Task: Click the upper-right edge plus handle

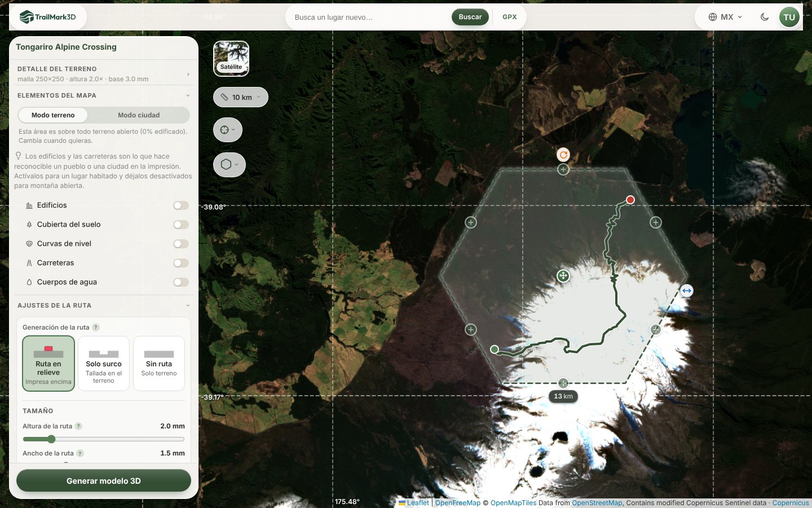Action: 656,222
